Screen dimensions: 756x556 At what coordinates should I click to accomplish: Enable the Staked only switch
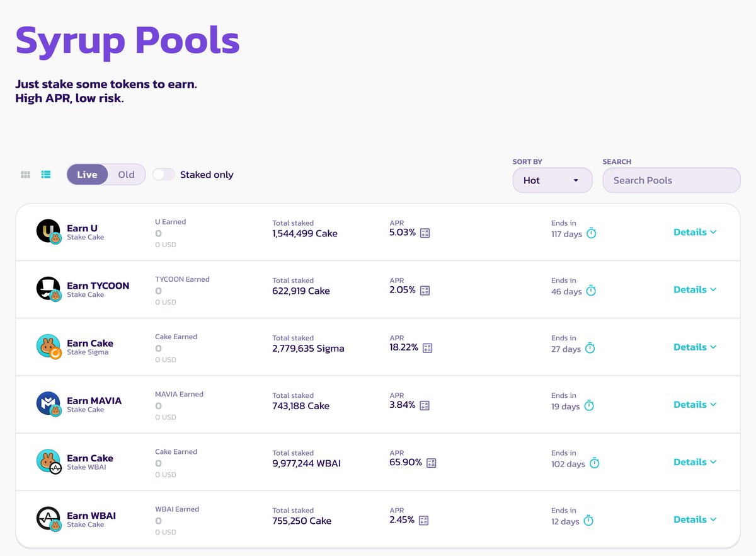164,175
